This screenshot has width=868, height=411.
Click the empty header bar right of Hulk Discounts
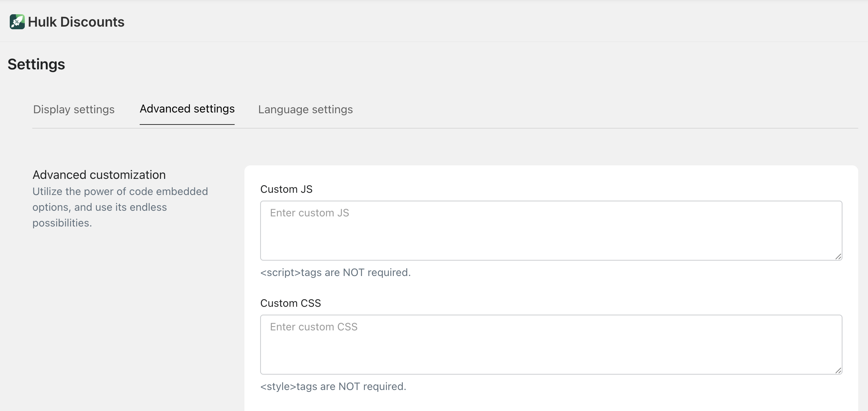click(488, 22)
